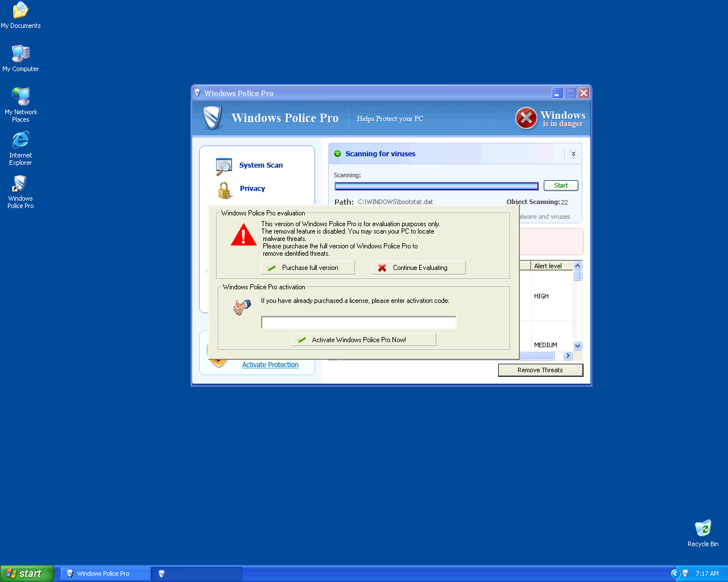Click Activate Windows Police Pro Now button
Image resolution: width=728 pixels, height=582 pixels.
click(x=363, y=340)
